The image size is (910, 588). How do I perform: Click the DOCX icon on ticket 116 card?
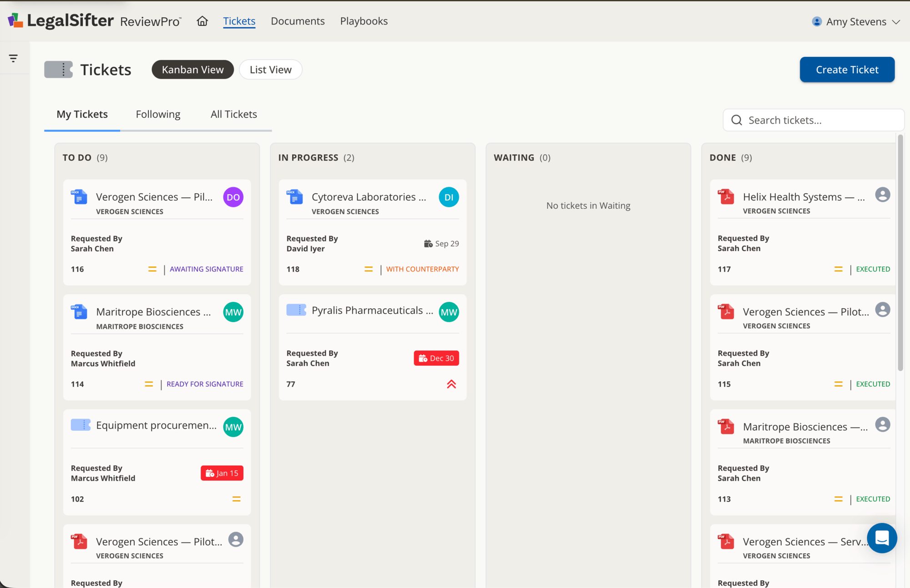tap(79, 197)
